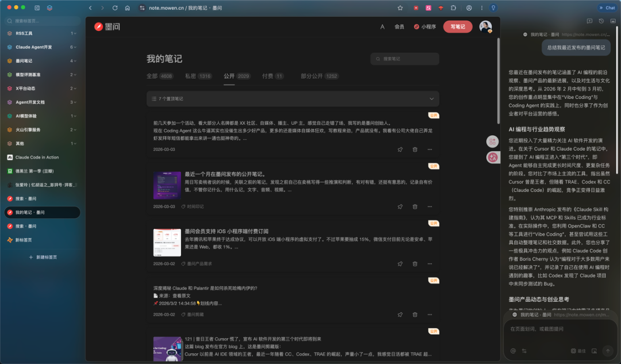Open the "..." more options icon on a note
Image resolution: width=621 pixels, height=364 pixels.
tap(430, 150)
